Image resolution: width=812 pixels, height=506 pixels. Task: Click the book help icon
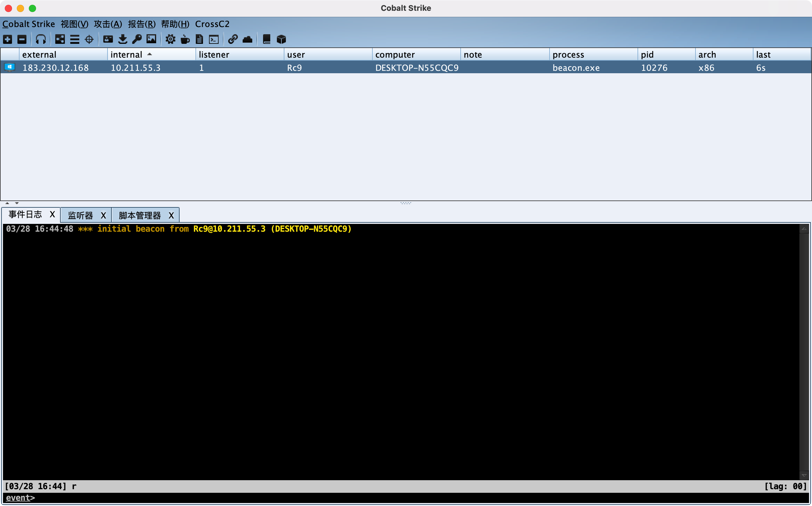267,40
